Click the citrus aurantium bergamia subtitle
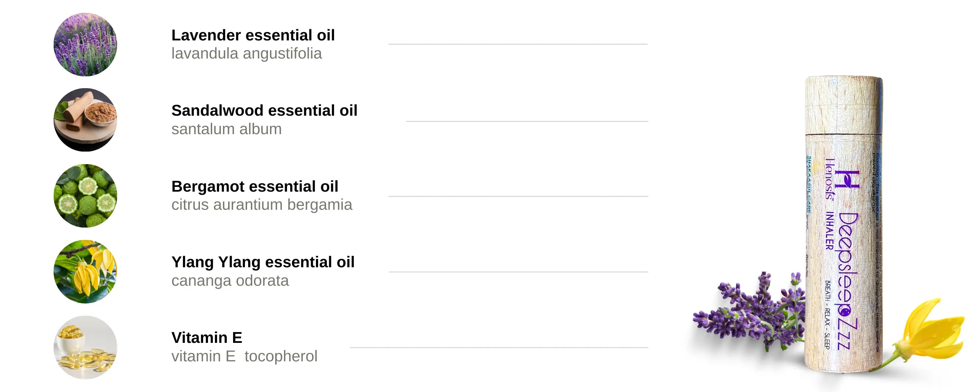This screenshot has width=980, height=392. click(x=262, y=205)
